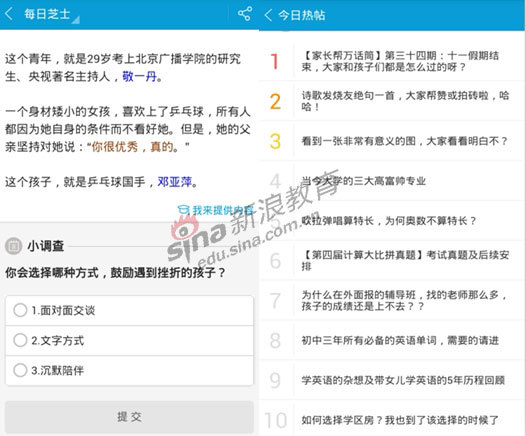Open post 当今大学的三大高富帅专业

(392, 181)
